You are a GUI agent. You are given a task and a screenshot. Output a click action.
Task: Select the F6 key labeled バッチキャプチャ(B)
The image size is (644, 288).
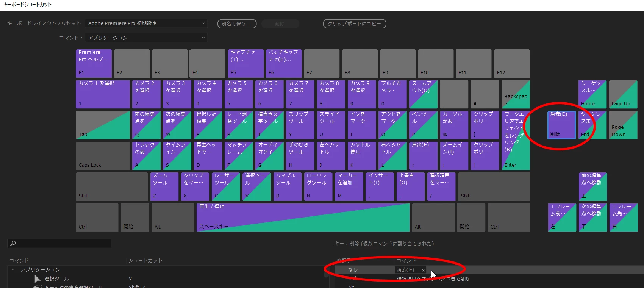tap(284, 63)
